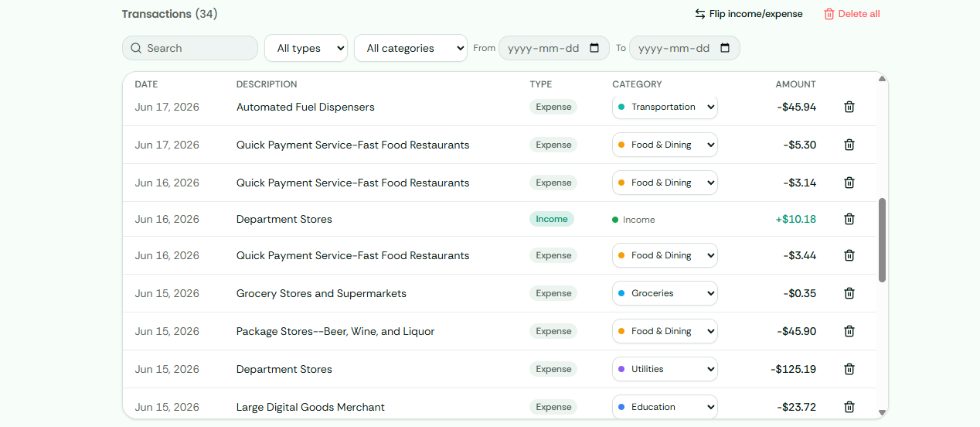The image size is (980, 427).
Task: Click the magnifier icon in the Search box
Action: click(136, 48)
